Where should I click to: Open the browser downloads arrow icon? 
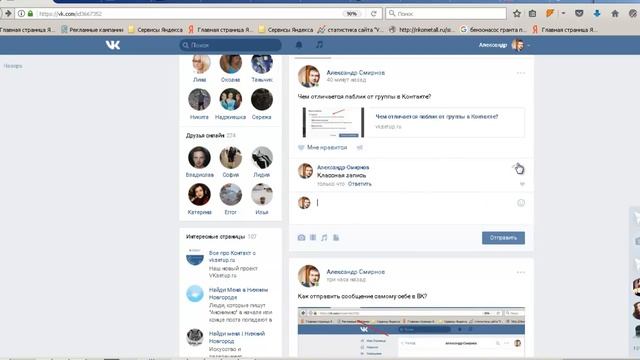click(x=597, y=13)
